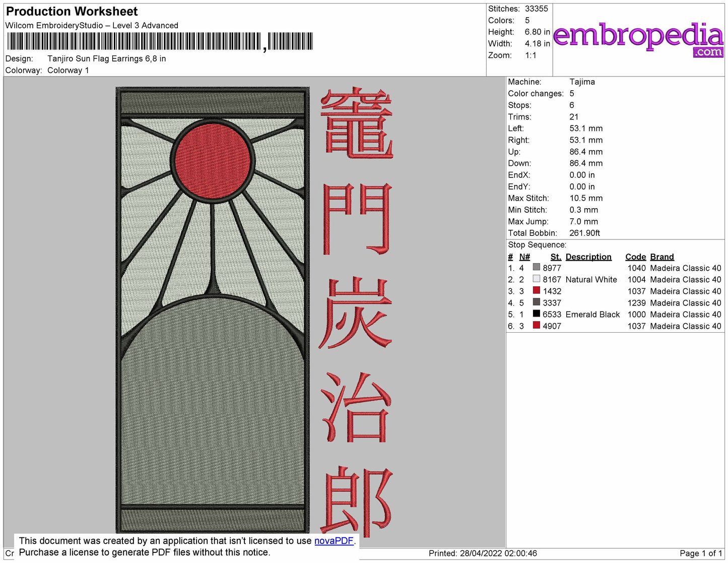
Task: Click the 治 kanji character
Action: click(356, 407)
